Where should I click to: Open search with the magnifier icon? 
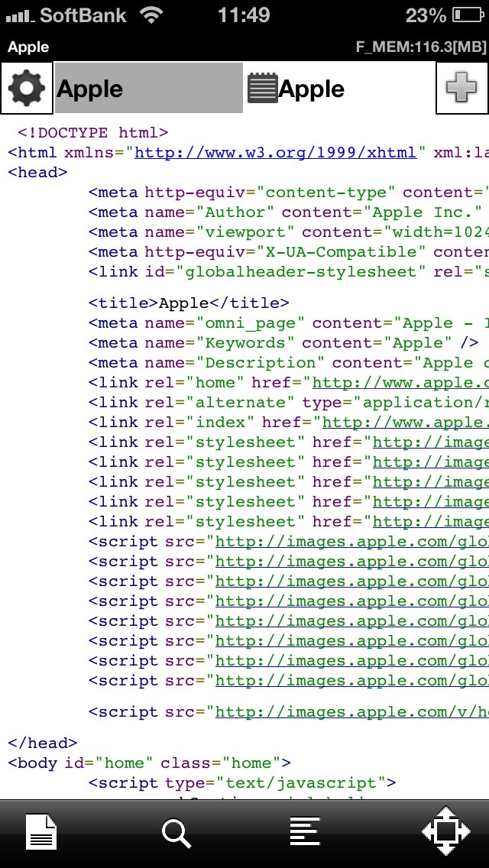[x=176, y=833]
